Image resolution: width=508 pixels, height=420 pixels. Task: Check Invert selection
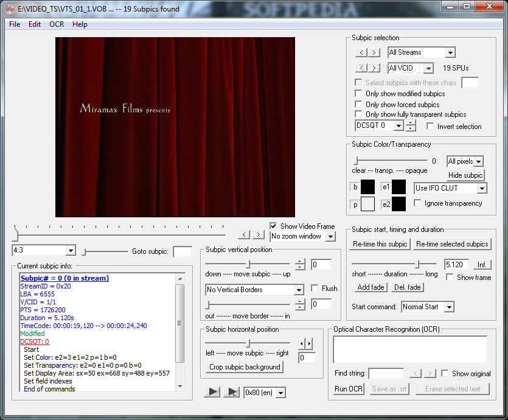click(x=430, y=126)
